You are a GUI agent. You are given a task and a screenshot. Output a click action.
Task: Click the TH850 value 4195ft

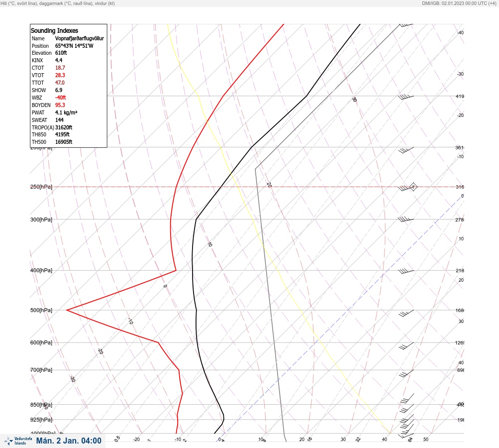coord(62,134)
